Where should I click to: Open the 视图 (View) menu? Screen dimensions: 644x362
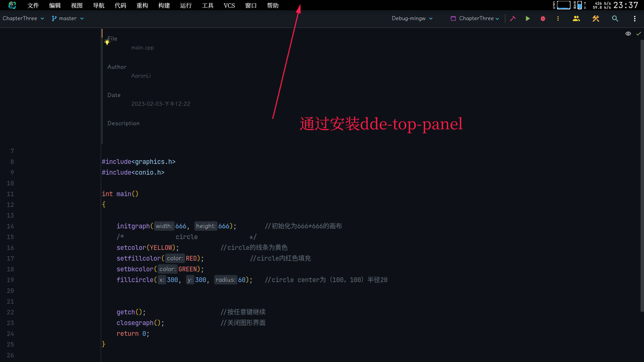77,5
